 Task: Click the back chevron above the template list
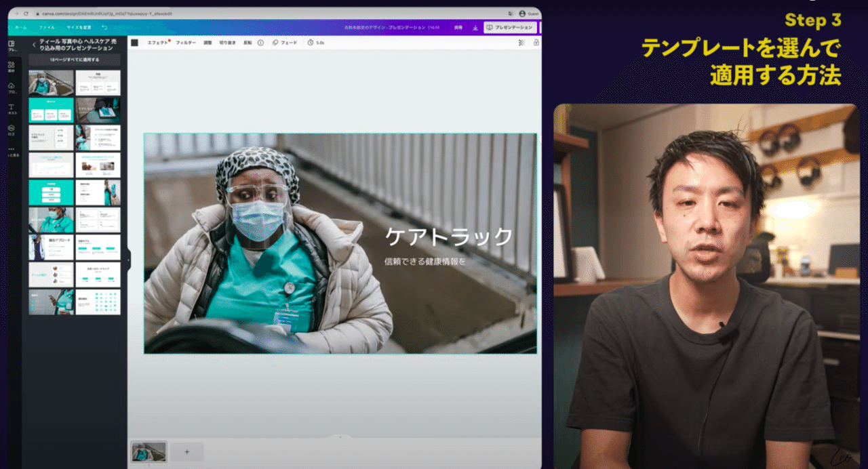pos(34,46)
